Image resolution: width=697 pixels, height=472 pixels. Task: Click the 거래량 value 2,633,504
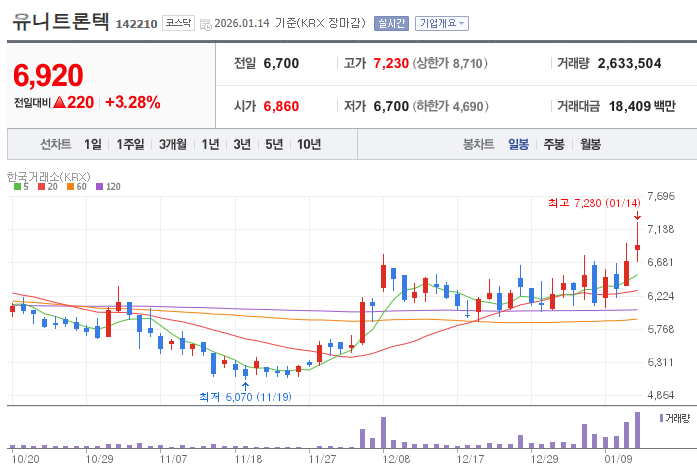[629, 64]
